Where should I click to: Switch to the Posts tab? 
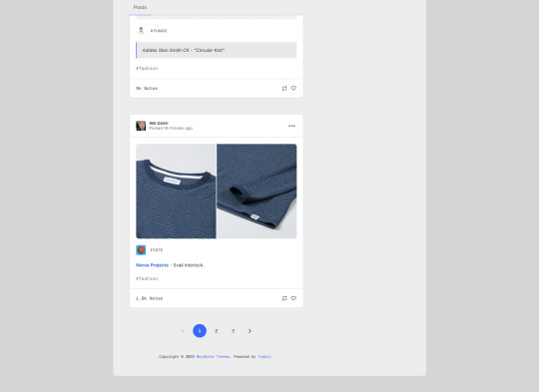(x=140, y=7)
